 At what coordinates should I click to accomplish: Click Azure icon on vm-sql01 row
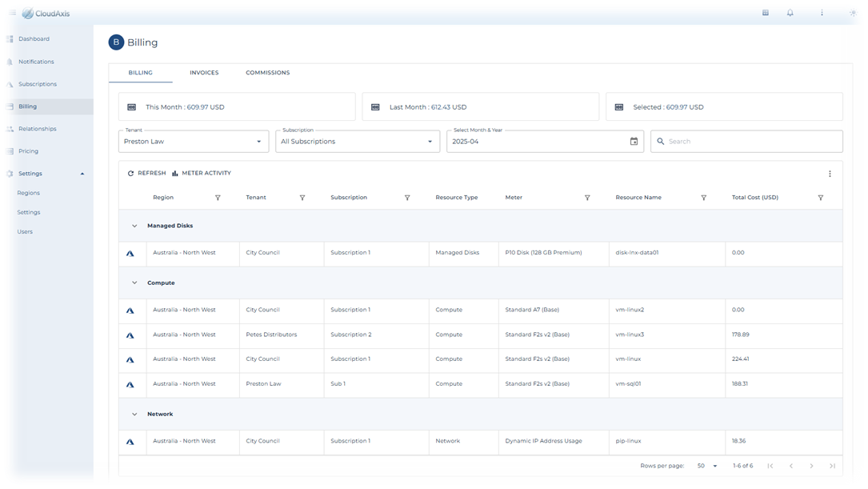(130, 384)
